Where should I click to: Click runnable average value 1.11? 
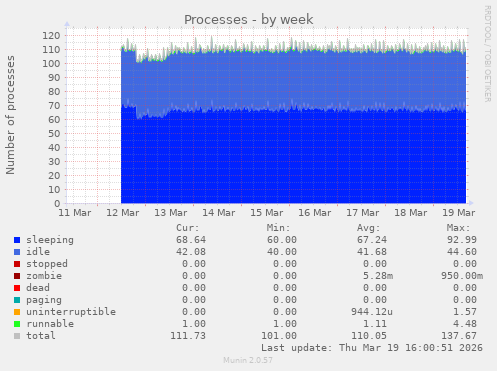pyautogui.click(x=375, y=324)
